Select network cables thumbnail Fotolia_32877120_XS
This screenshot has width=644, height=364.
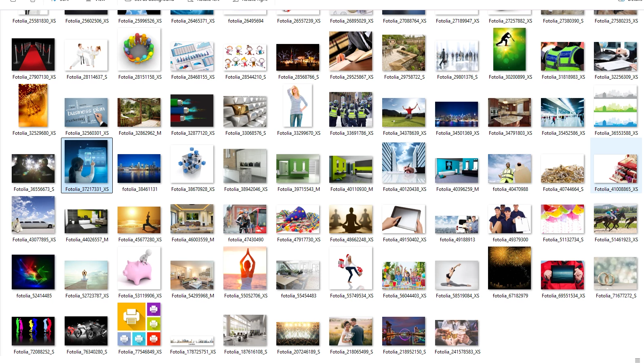pos(192,111)
